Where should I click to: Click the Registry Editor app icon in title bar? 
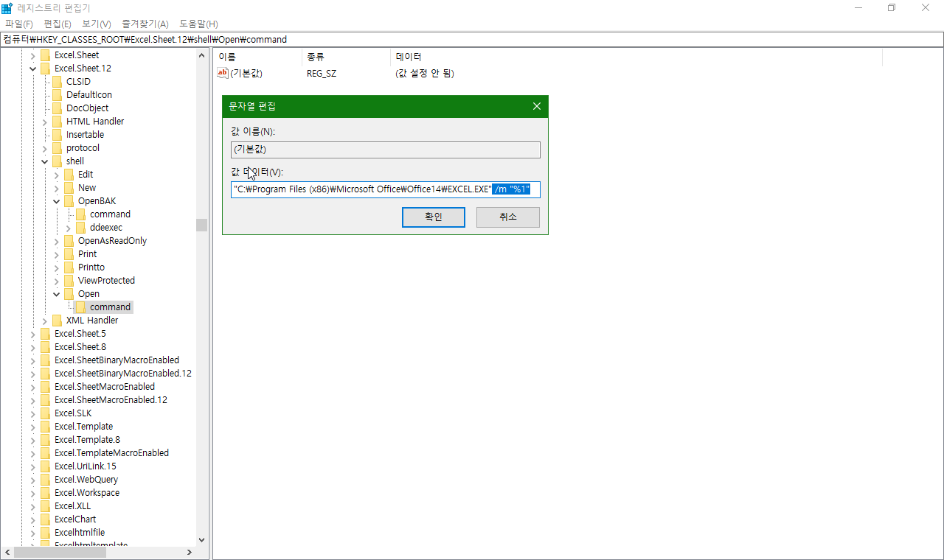click(7, 7)
